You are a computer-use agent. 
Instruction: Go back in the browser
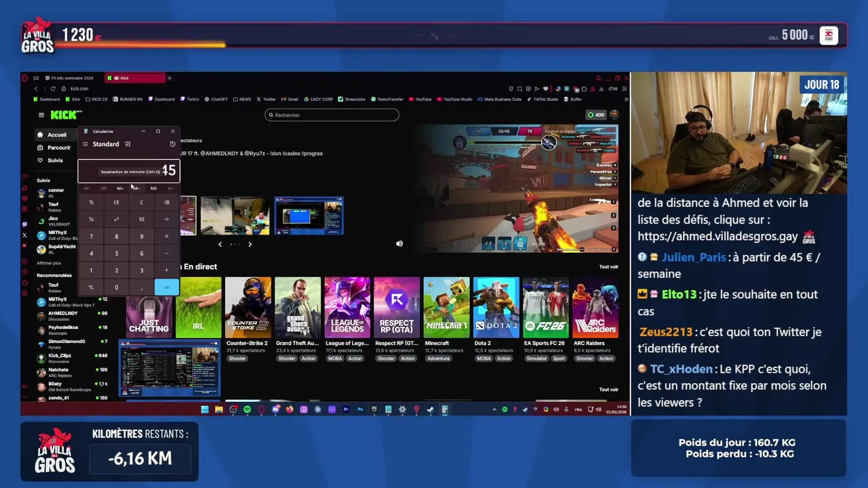point(36,89)
